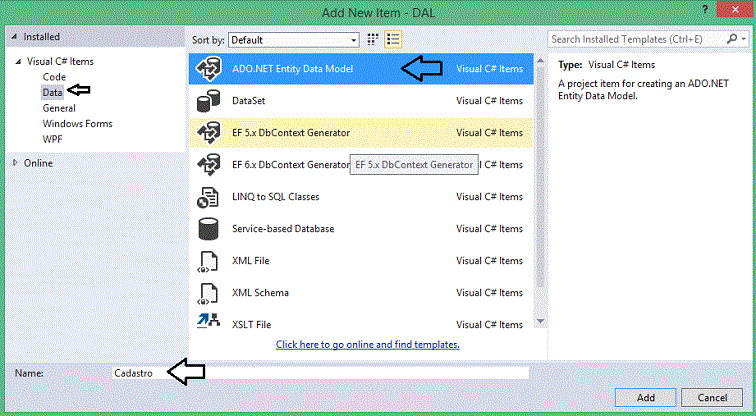Screen dimensions: 756x416
Task: Click the search magnifier icon
Action: tap(732, 39)
